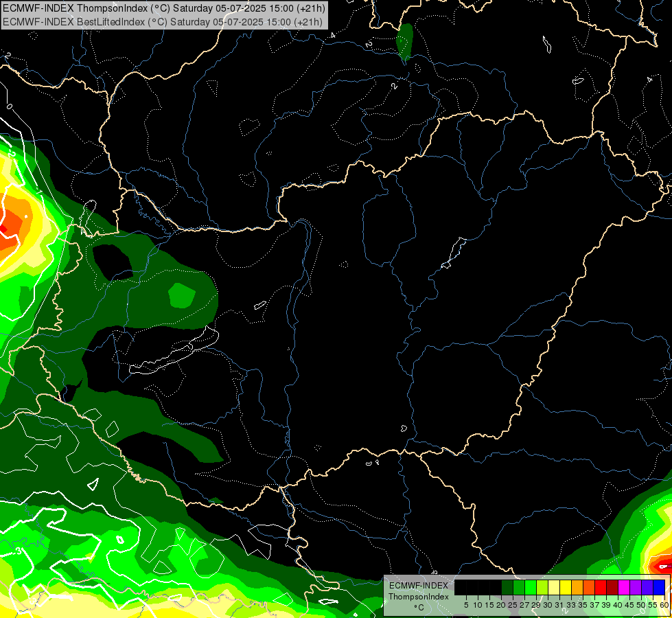Click the pale yellow legend swatch for 30–31

click(555, 587)
